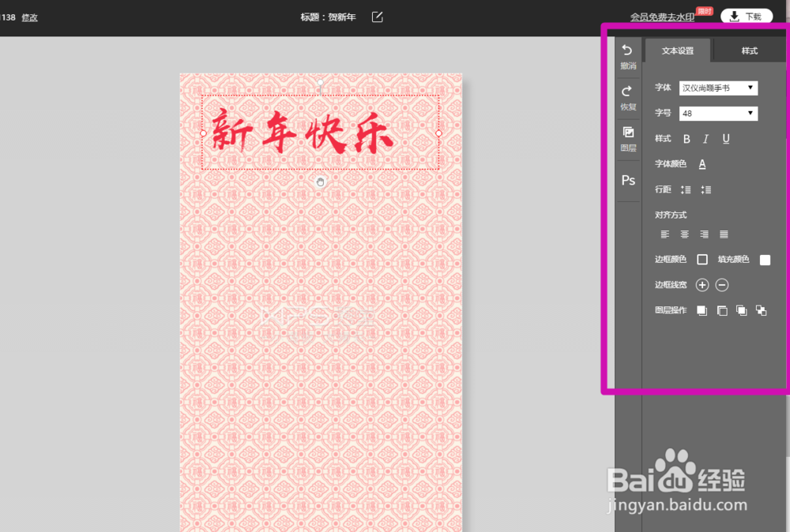Click the title text 标题：贺新年

pyautogui.click(x=328, y=17)
